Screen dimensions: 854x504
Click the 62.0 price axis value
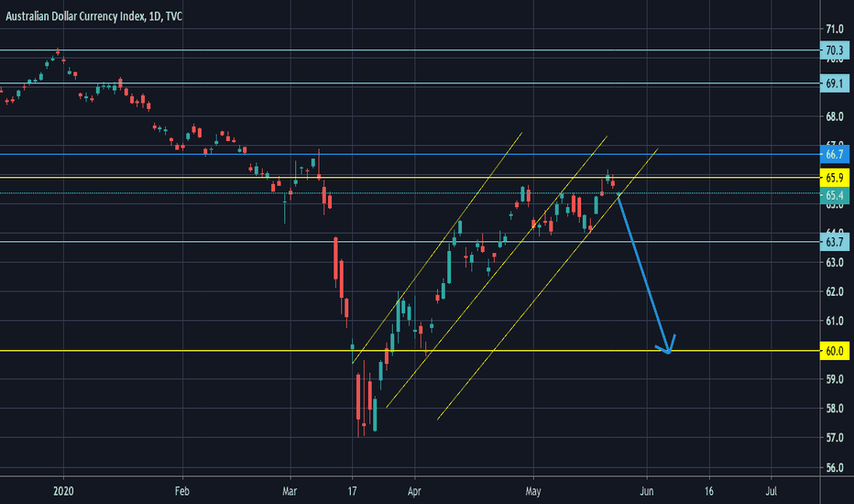835,292
